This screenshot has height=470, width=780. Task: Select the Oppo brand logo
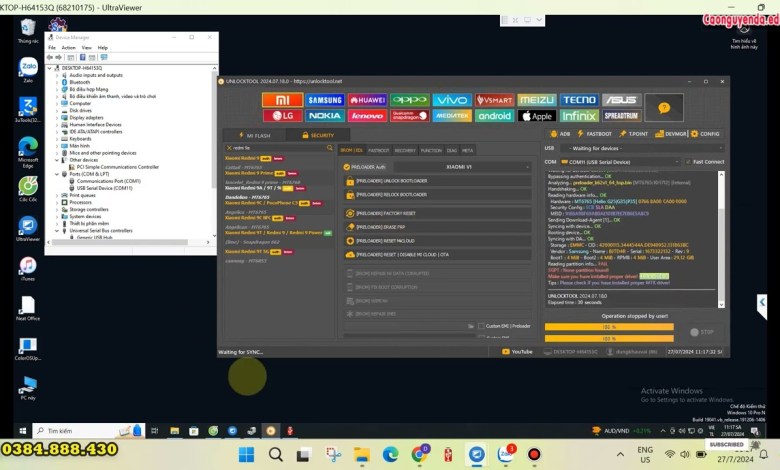(409, 100)
